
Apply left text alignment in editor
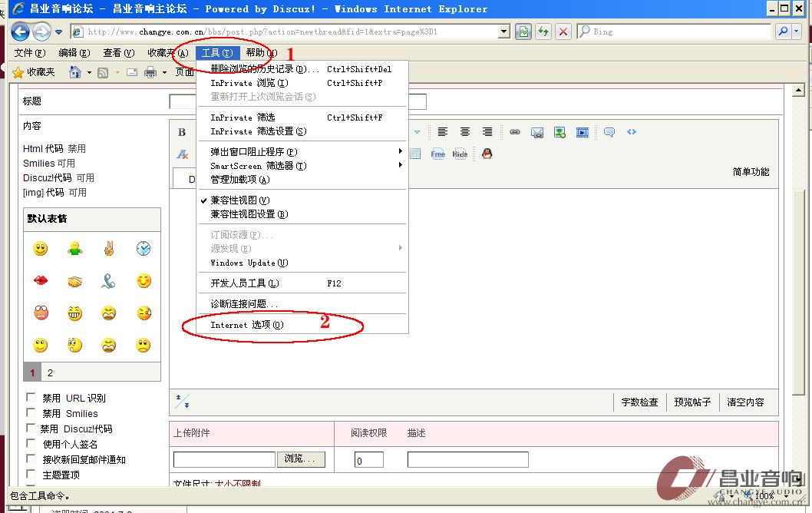click(442, 132)
